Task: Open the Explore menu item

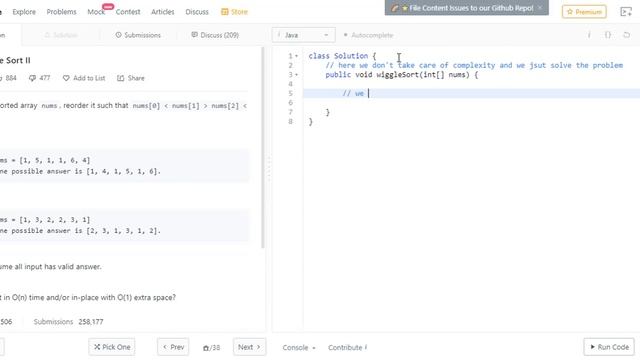Action: [x=24, y=12]
